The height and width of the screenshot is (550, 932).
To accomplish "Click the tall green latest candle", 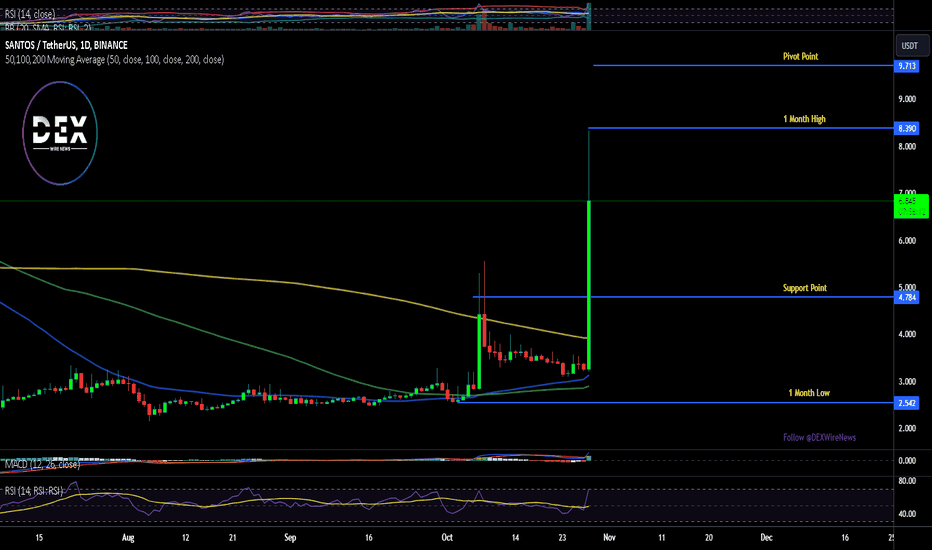I will [x=588, y=285].
